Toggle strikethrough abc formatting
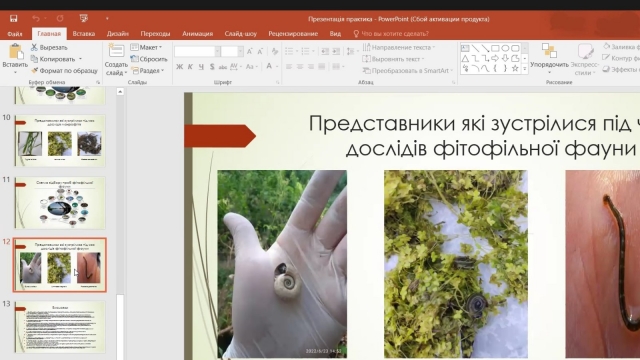Viewport: 640px width, 360px height. 223,67
